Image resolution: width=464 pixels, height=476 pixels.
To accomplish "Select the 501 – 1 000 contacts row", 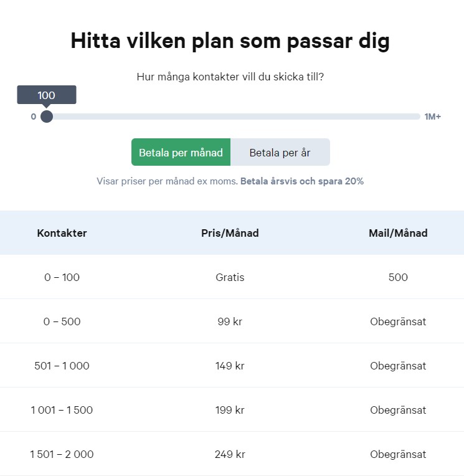I will coord(62,366).
